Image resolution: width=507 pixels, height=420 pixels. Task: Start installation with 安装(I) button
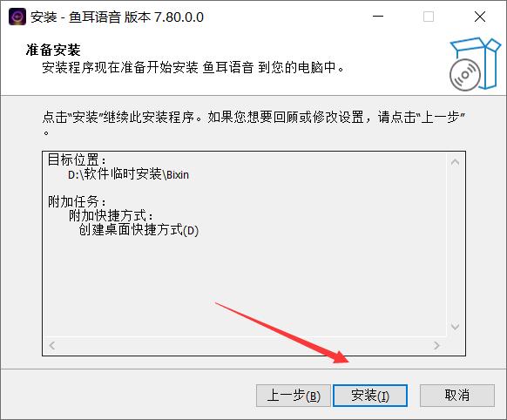[370, 396]
